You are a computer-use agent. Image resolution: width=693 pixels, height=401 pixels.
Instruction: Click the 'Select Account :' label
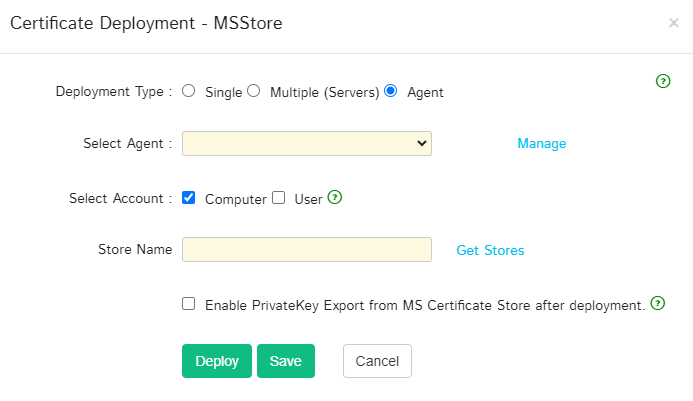pos(121,198)
